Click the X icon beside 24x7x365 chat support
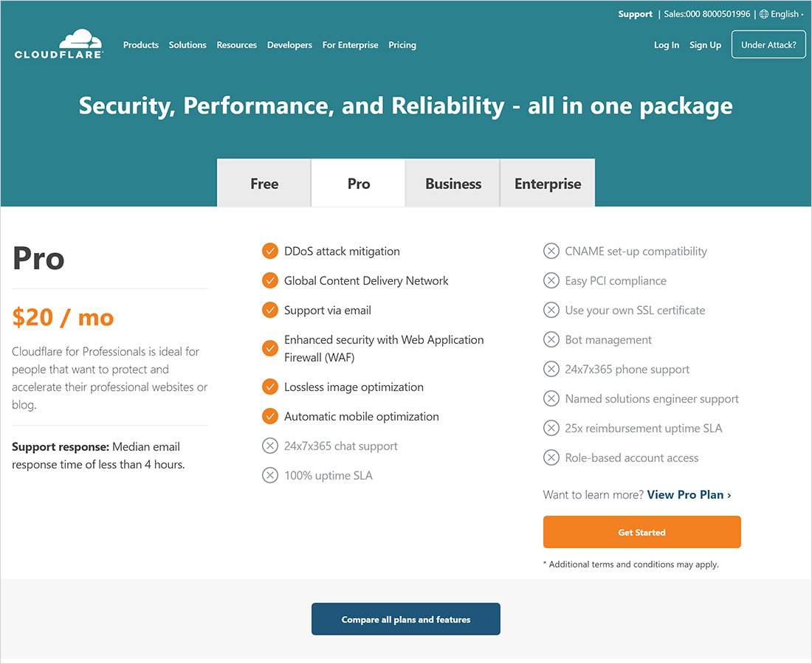Screen dimensions: 812x664 [270, 446]
